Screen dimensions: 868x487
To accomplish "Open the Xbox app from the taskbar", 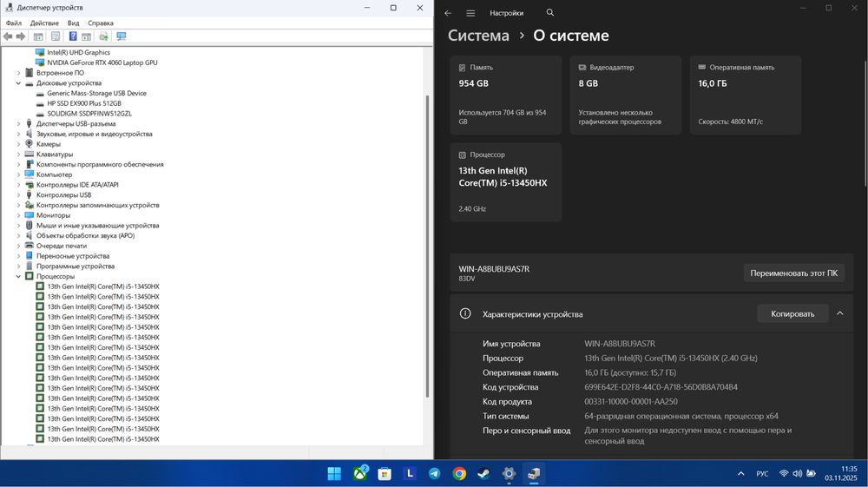I will tap(360, 474).
